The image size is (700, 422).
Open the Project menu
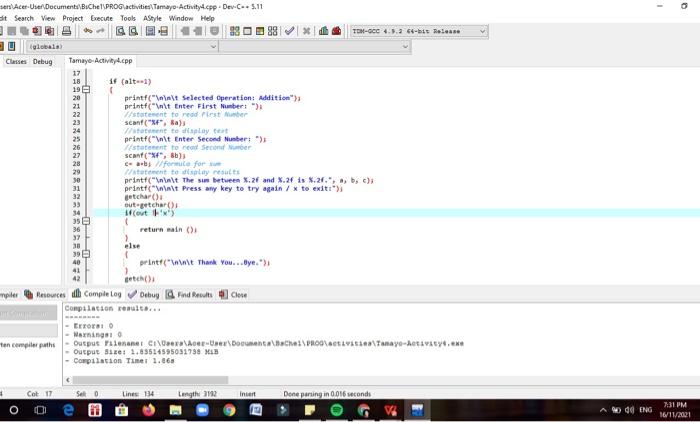tap(73, 18)
